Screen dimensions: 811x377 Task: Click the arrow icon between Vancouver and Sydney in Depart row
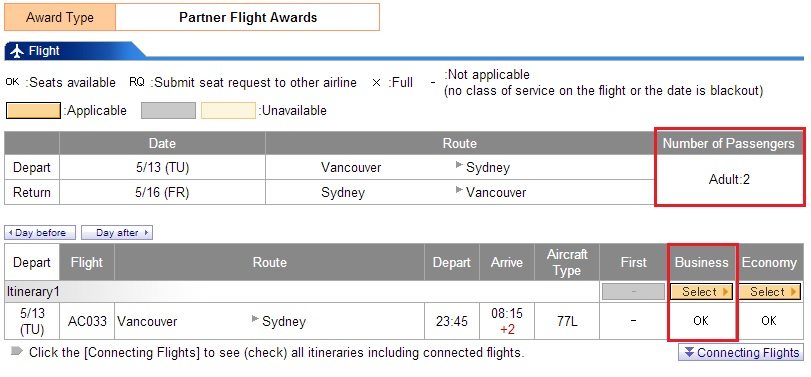tap(459, 165)
